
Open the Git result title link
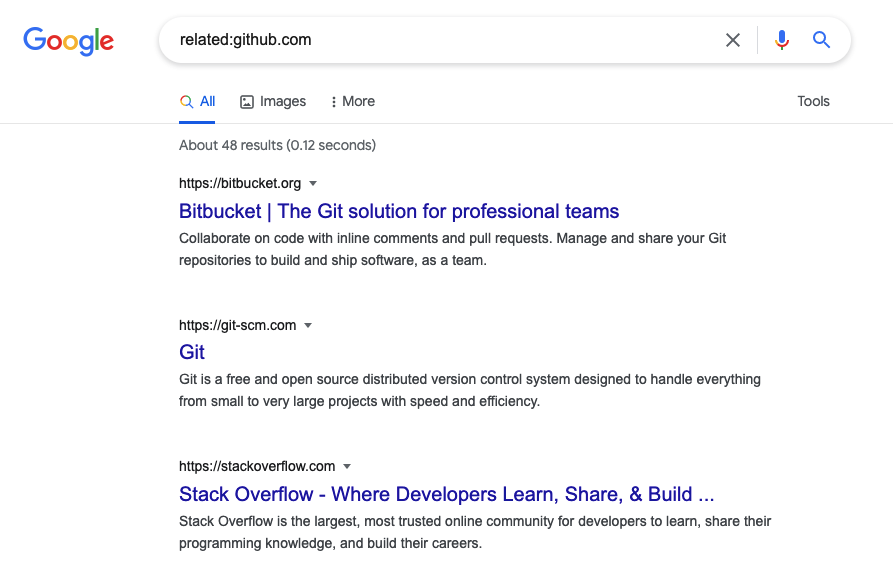[x=192, y=352]
